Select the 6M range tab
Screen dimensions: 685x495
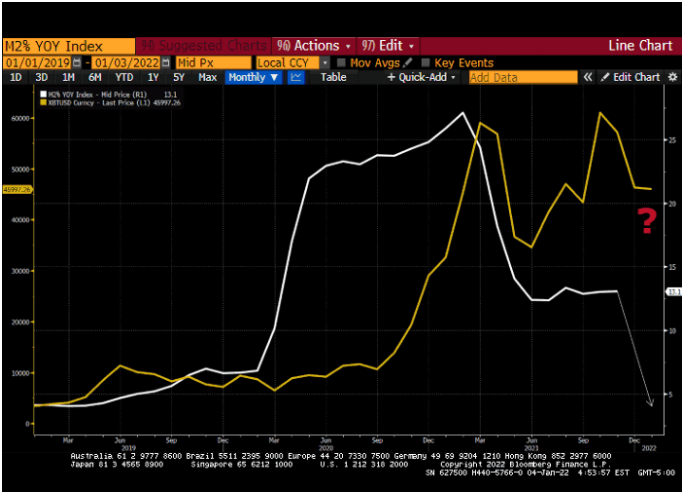click(95, 77)
